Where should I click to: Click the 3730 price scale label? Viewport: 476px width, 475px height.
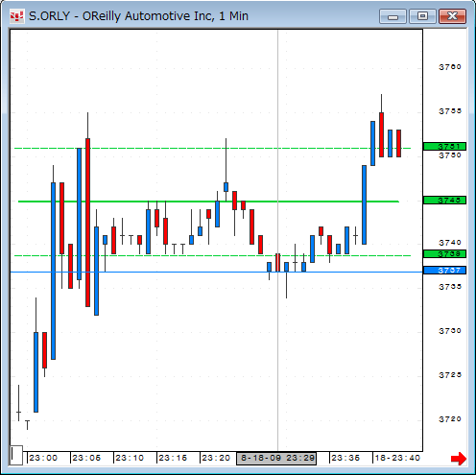point(450,331)
